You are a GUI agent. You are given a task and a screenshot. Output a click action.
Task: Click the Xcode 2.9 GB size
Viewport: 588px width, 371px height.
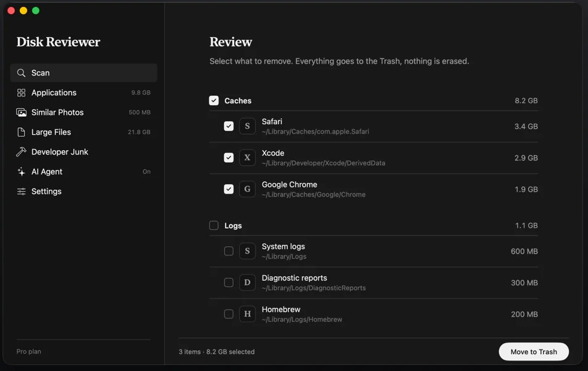point(526,158)
